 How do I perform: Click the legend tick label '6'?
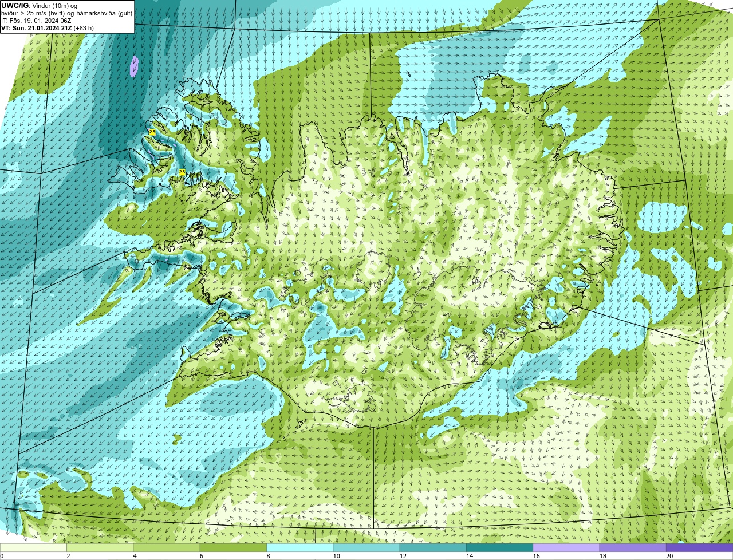pos(202,556)
